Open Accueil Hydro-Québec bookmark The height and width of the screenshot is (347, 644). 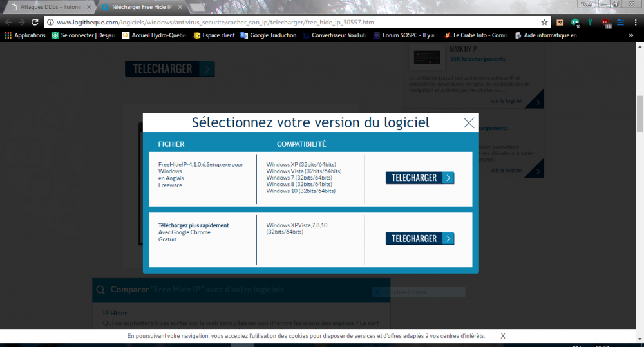point(154,35)
